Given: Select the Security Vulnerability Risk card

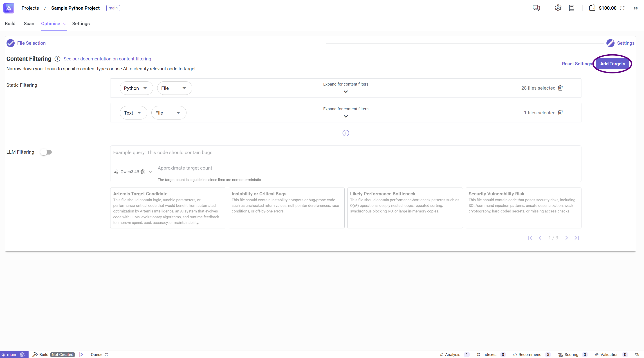Looking at the screenshot, I should [x=523, y=208].
